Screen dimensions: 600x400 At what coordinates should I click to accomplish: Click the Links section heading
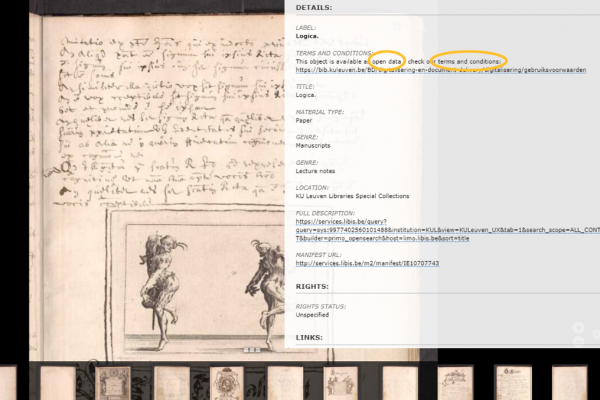[x=309, y=338]
